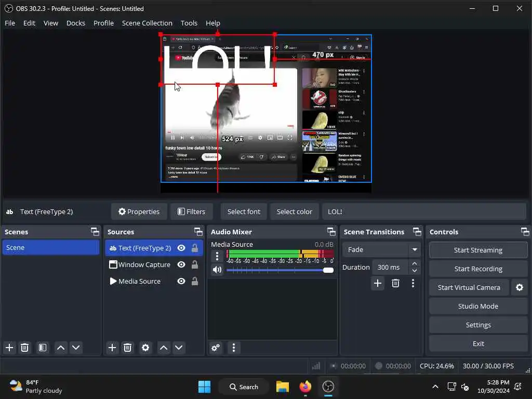Screen dimensions: 532x399
Task: Decrease transition duration stepper
Action: 414,271
